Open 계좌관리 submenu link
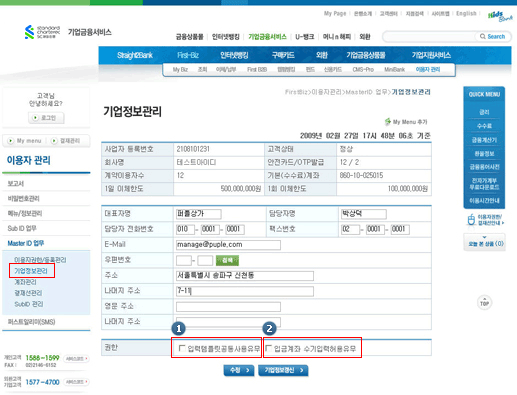Image resolution: width=517 pixels, height=395 pixels. click(25, 282)
